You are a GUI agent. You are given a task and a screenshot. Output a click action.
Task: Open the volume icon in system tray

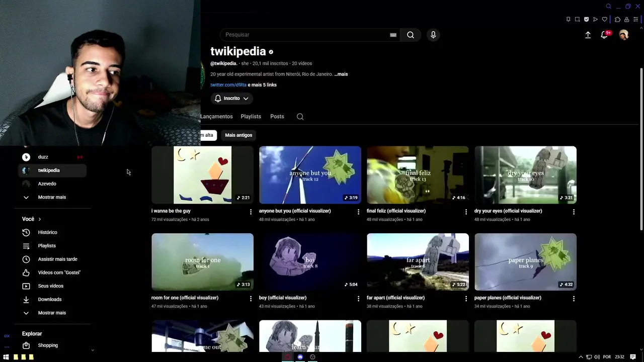coord(597,357)
